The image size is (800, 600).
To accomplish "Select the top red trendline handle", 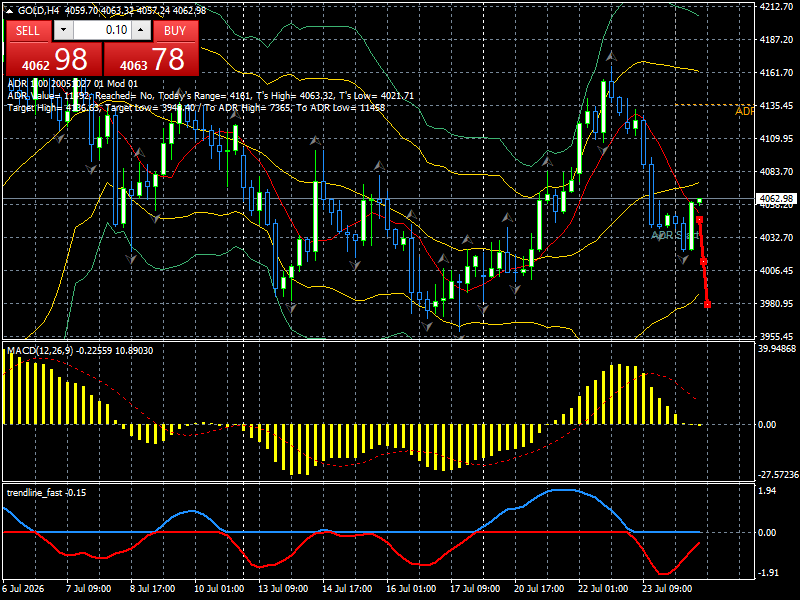I will coord(699,219).
